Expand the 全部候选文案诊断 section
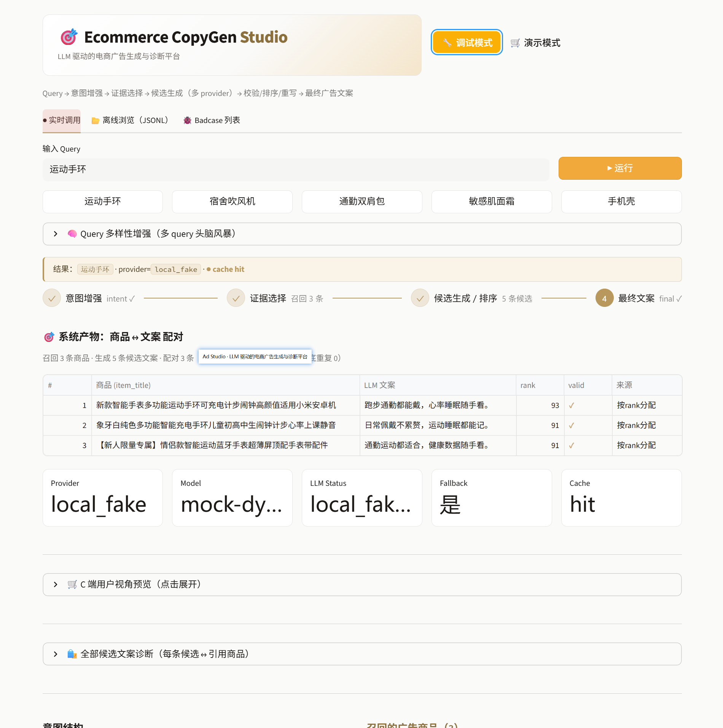The height and width of the screenshot is (728, 723). 362,654
